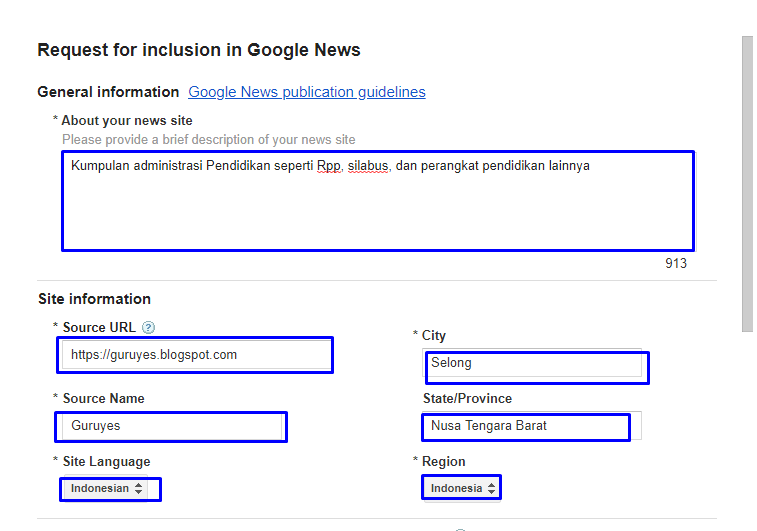Click the 'About your news site' label

pyautogui.click(x=127, y=121)
